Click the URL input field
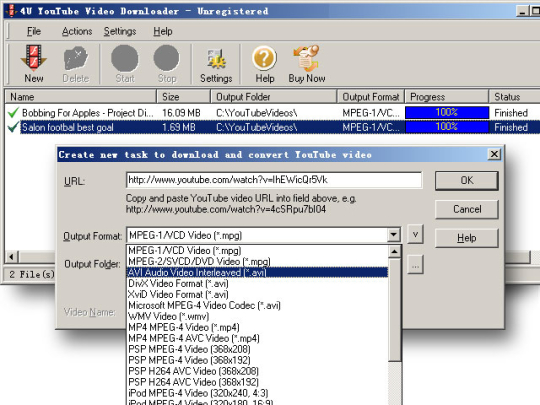This screenshot has width=540, height=405. pyautogui.click(x=274, y=180)
